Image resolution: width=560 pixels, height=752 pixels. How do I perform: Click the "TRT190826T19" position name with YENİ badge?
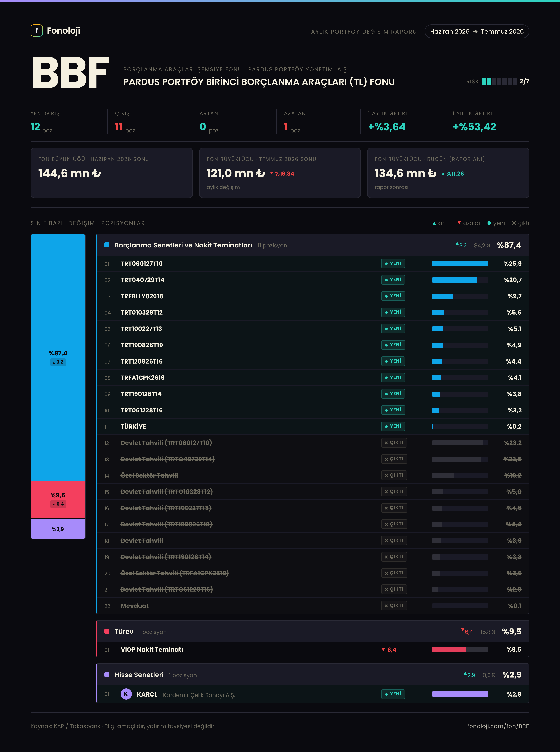click(x=142, y=345)
